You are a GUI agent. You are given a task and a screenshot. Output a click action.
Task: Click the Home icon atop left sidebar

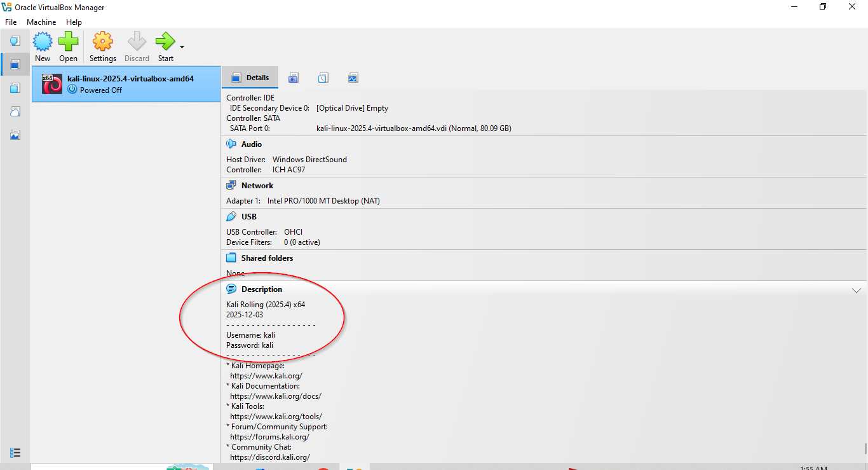pos(15,41)
